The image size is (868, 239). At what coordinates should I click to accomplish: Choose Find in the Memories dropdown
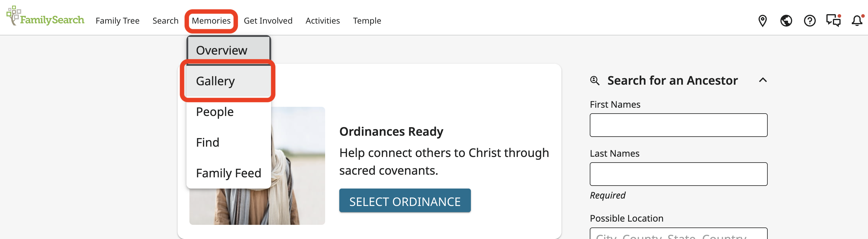(x=208, y=143)
